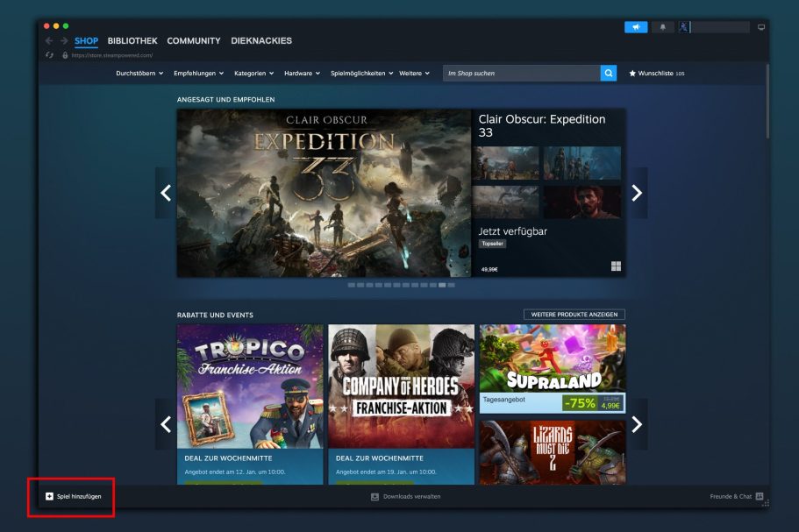The height and width of the screenshot is (532, 799).
Task: Expand the Spielmöglichkeiten dropdown
Action: coord(362,74)
